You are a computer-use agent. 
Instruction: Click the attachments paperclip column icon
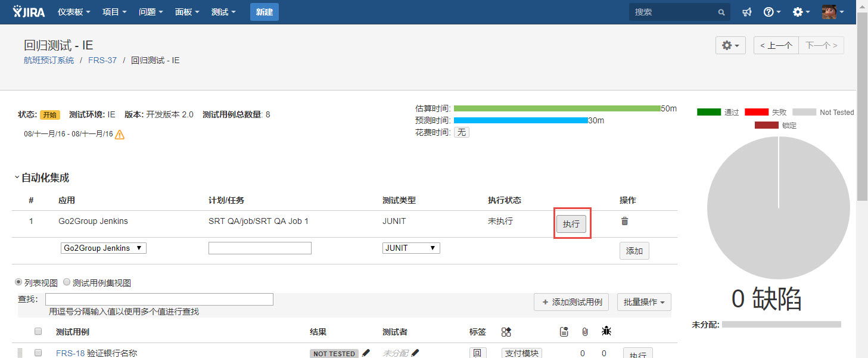pyautogui.click(x=584, y=332)
